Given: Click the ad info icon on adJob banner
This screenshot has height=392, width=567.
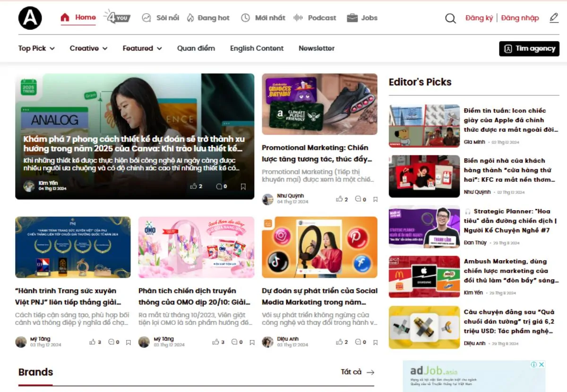Looking at the screenshot, I should point(534,365).
